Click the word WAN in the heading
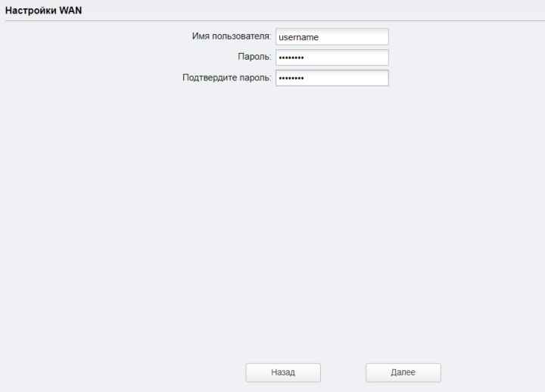The image size is (545, 392). tap(70, 11)
